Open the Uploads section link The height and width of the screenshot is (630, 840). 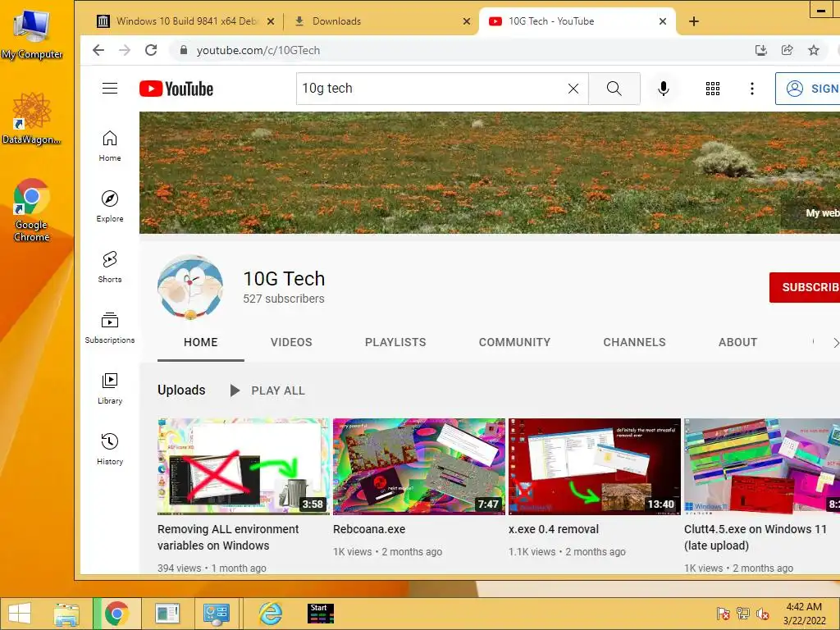pos(181,390)
